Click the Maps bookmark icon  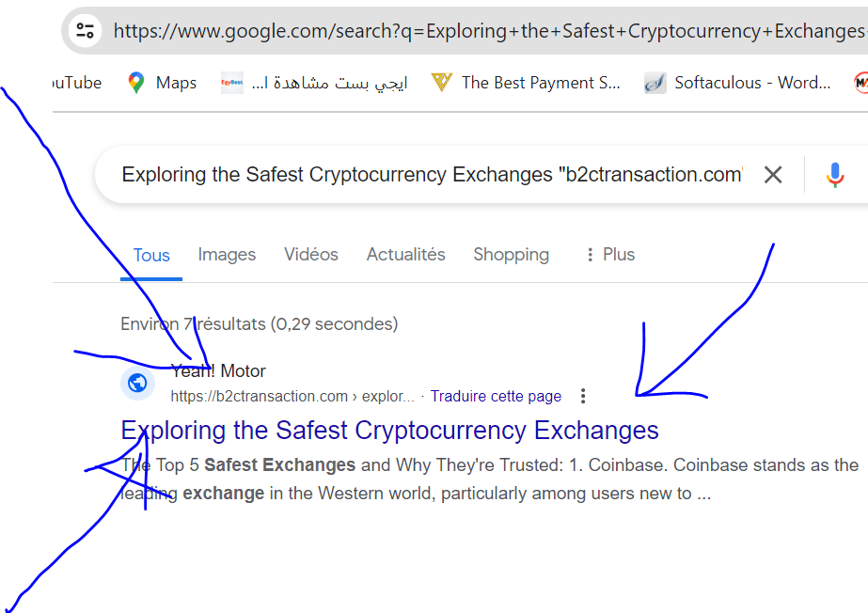point(136,83)
